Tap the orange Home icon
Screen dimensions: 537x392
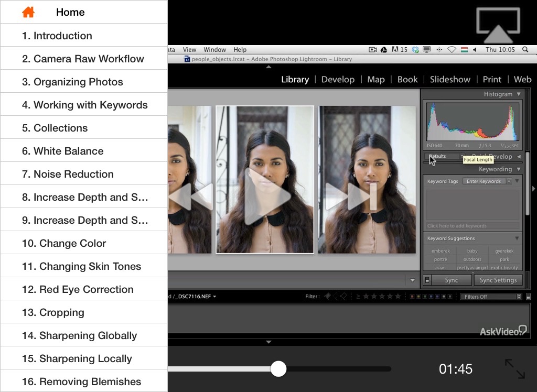click(x=28, y=12)
